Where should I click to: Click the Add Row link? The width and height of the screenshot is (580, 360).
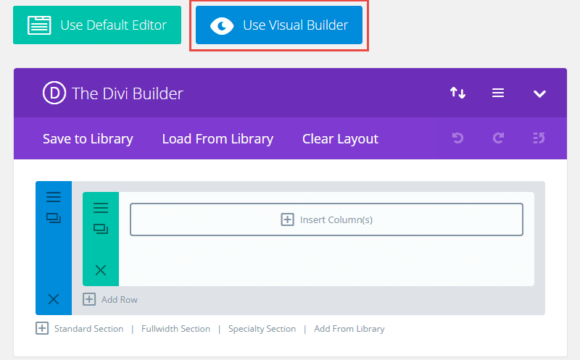119,299
